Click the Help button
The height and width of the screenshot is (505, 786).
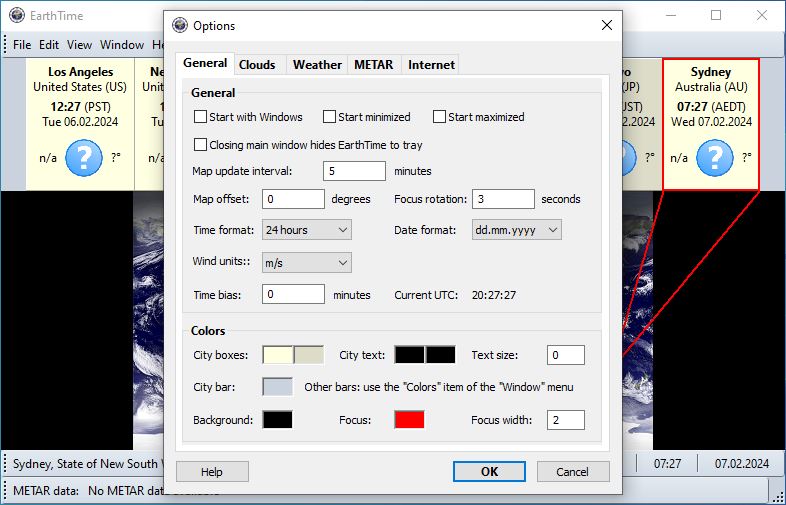(x=212, y=471)
